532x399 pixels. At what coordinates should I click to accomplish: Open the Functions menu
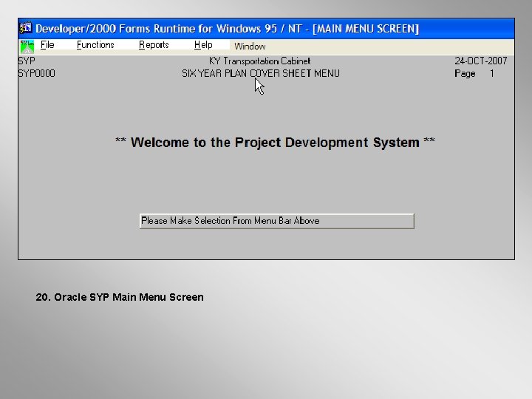(x=95, y=45)
